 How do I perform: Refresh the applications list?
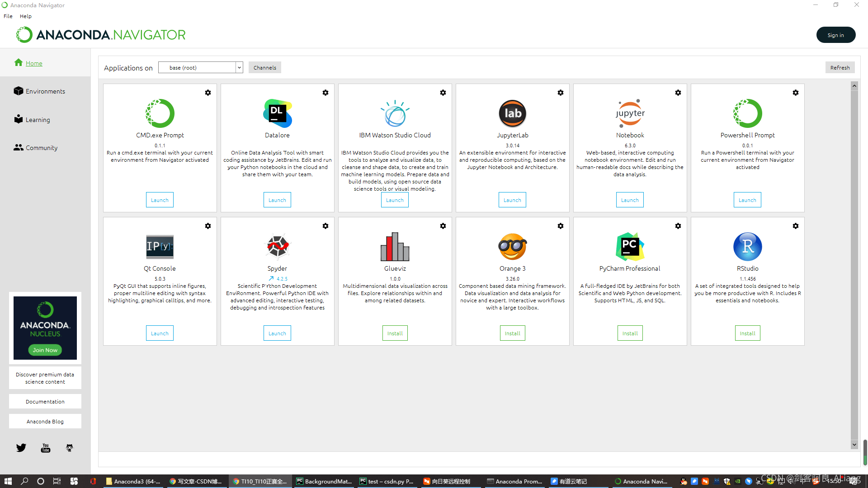coord(840,67)
